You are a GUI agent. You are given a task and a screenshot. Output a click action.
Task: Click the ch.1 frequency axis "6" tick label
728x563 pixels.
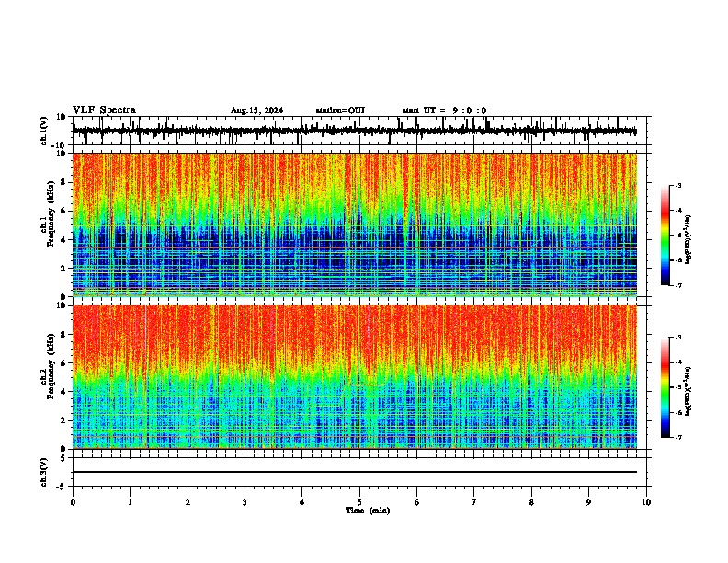click(x=63, y=212)
